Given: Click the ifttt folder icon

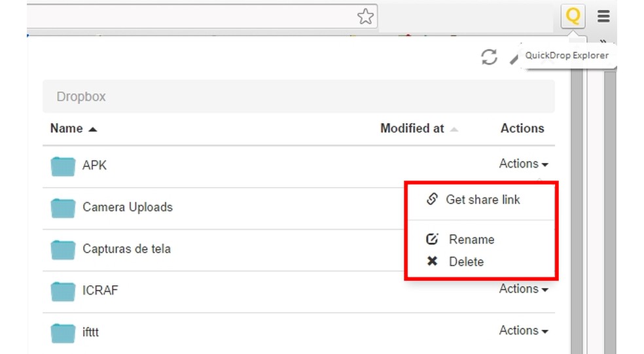Looking at the screenshot, I should tap(63, 332).
